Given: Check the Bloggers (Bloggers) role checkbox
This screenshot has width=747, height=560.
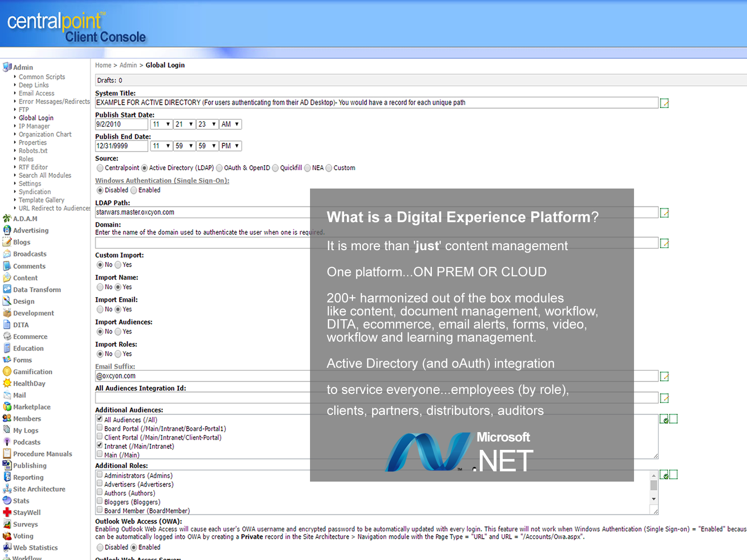Looking at the screenshot, I should pyautogui.click(x=99, y=501).
